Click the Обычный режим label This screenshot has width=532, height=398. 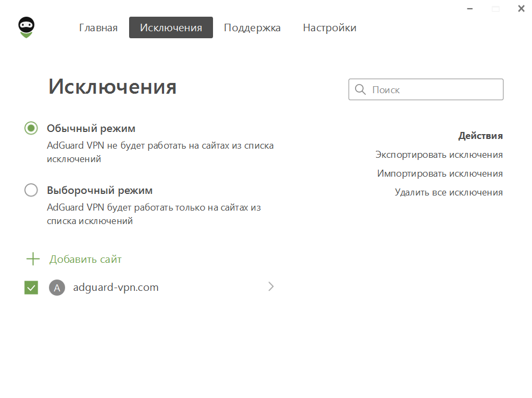91,128
